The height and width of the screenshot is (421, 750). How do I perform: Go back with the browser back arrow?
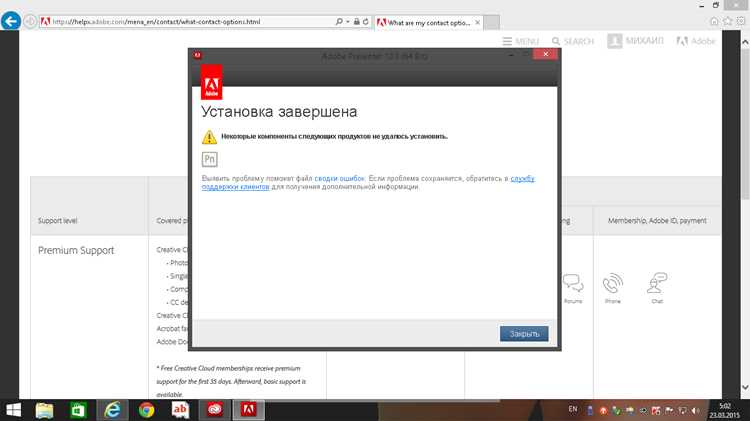[11, 21]
